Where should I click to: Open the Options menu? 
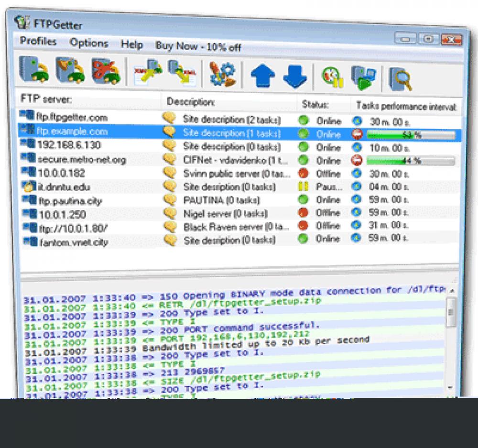pos(88,43)
